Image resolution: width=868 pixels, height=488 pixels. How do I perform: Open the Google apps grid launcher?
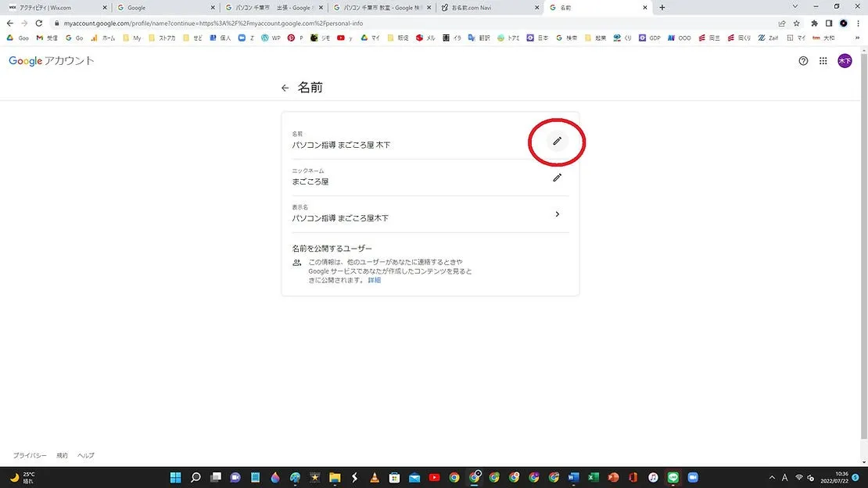[823, 61]
